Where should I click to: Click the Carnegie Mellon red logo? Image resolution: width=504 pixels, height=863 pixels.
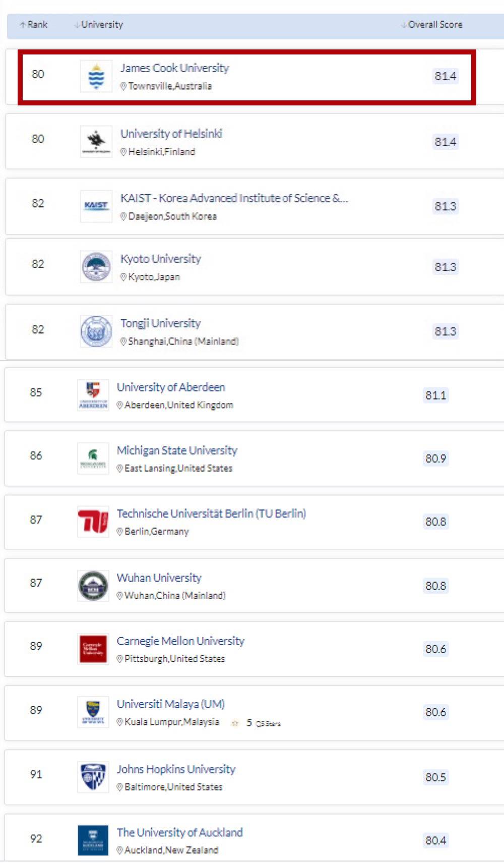click(x=93, y=649)
